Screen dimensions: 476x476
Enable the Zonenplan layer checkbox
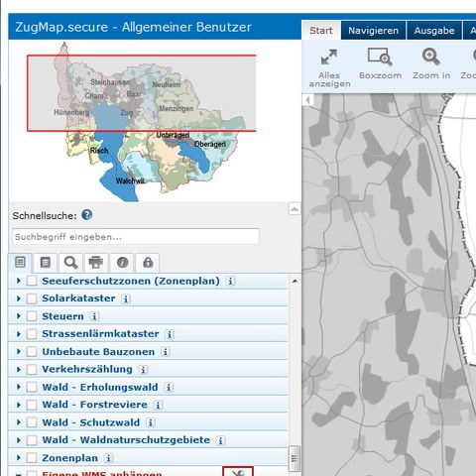coord(32,458)
